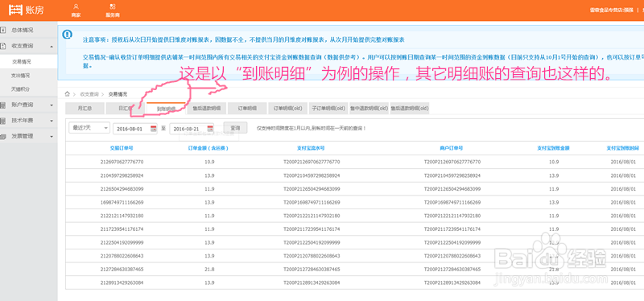
Task: Click order number 2126504294683099
Action: pyautogui.click(x=122, y=189)
